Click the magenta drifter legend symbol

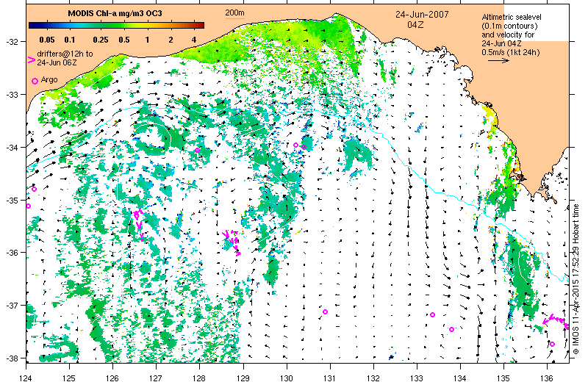[x=32, y=60]
